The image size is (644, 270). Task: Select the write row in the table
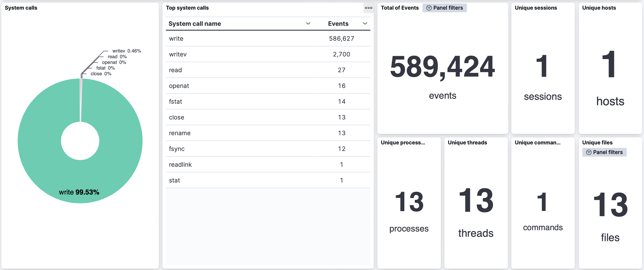[x=176, y=39]
